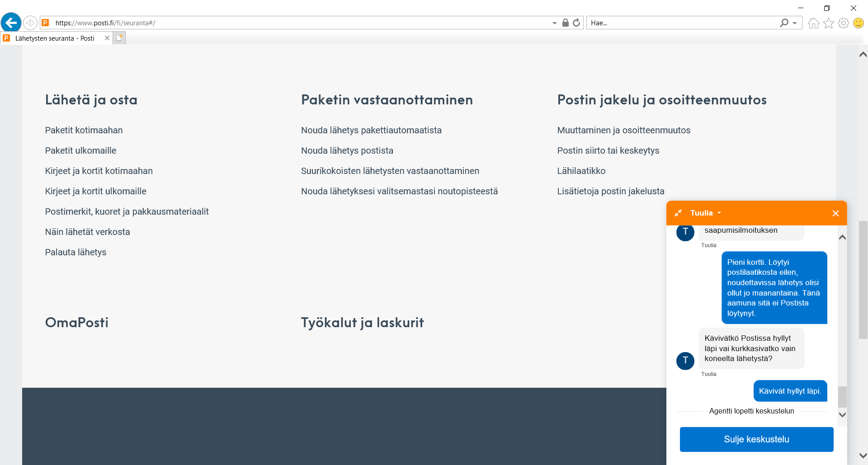The height and width of the screenshot is (465, 868).
Task: Click the chat scrollbar thumb
Action: coord(842,397)
